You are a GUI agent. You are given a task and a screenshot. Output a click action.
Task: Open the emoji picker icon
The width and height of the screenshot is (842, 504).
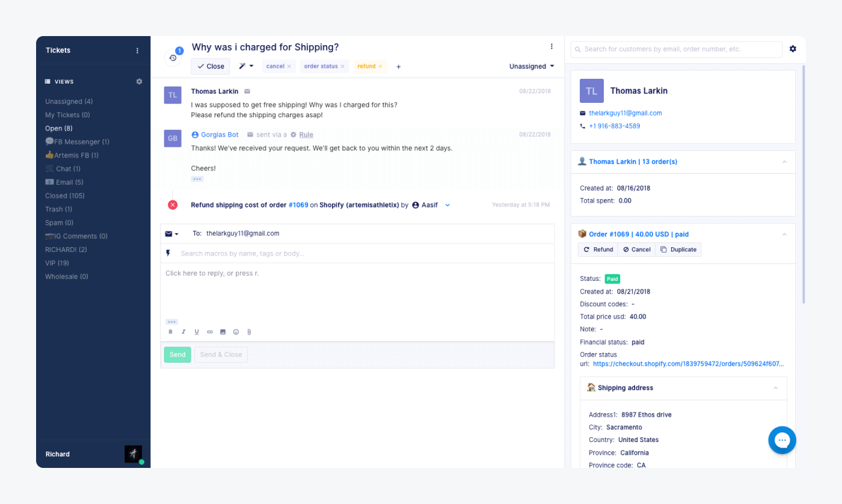[x=236, y=331]
